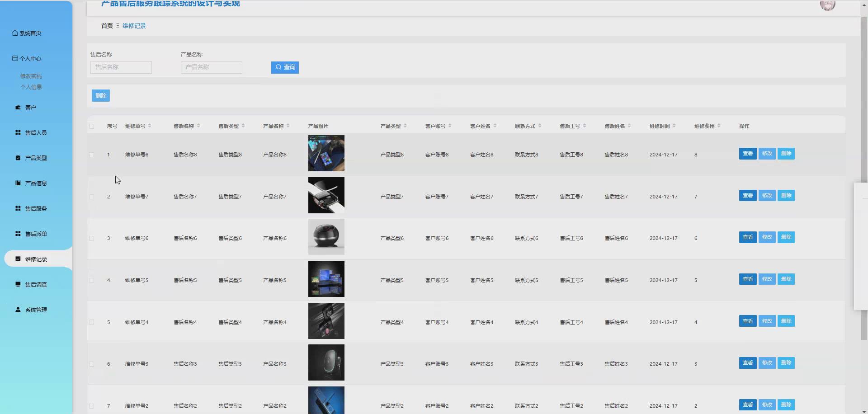Image resolution: width=868 pixels, height=414 pixels.
Task: Click the 系统管理 user icon
Action: 18,310
